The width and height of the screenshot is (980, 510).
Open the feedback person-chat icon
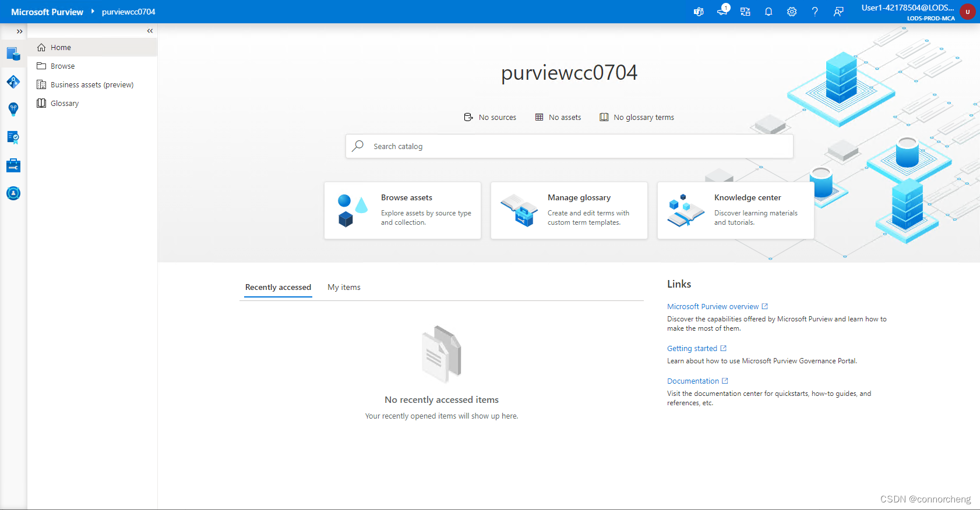838,12
